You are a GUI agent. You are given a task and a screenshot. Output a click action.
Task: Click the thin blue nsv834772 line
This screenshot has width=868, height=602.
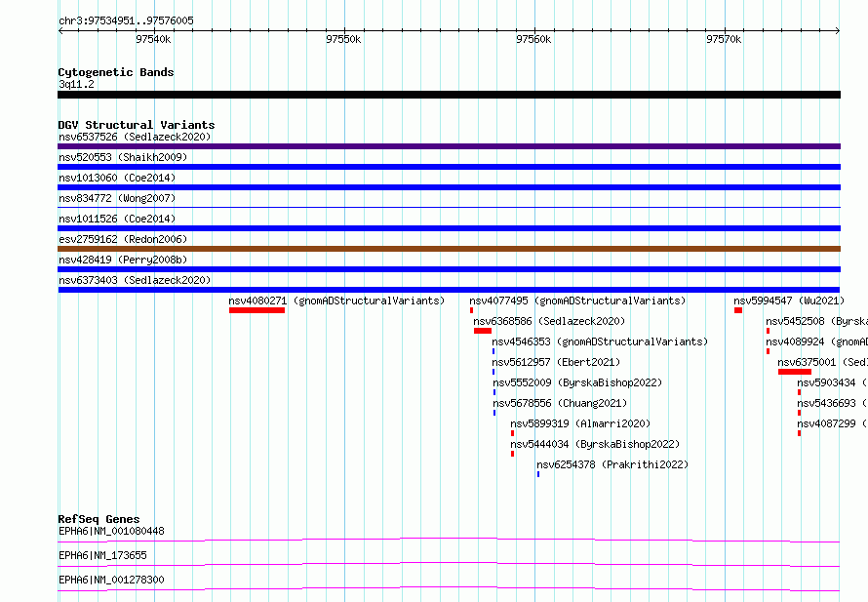[x=449, y=207]
